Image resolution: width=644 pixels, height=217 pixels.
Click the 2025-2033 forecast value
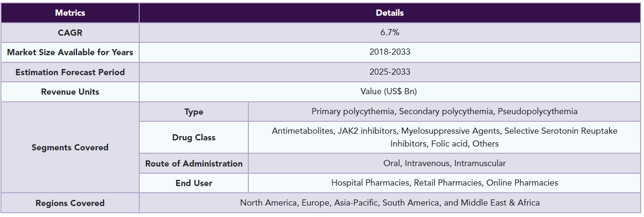pyautogui.click(x=389, y=72)
